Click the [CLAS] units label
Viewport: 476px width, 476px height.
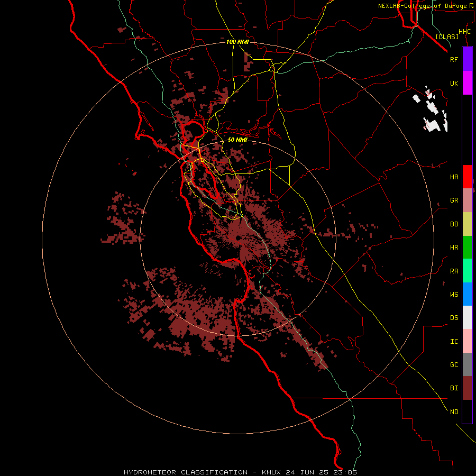pyautogui.click(x=447, y=37)
